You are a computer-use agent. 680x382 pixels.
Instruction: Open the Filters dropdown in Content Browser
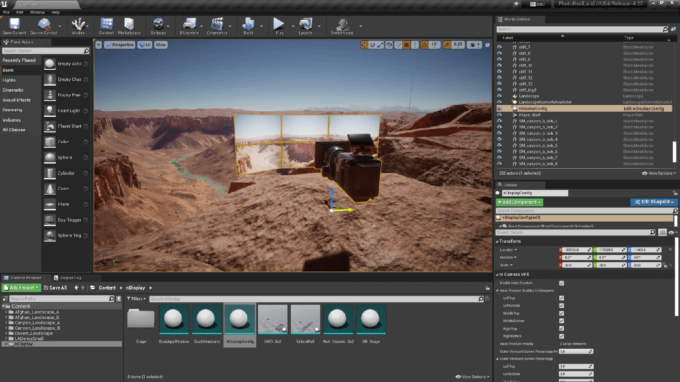[x=136, y=299]
